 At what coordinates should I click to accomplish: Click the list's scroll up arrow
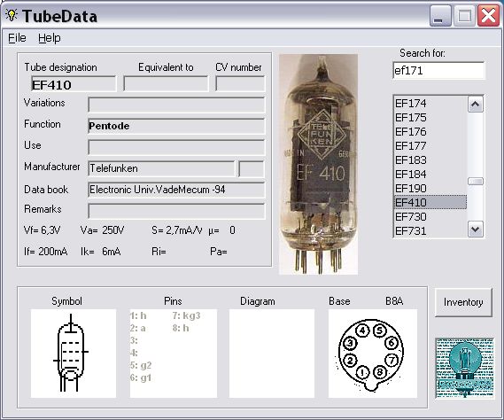click(476, 105)
